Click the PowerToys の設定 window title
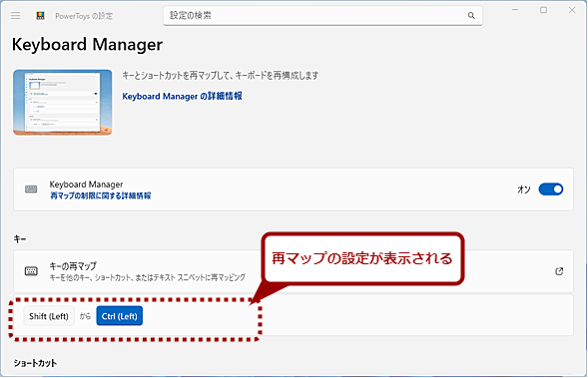This screenshot has width=588, height=378. click(84, 16)
